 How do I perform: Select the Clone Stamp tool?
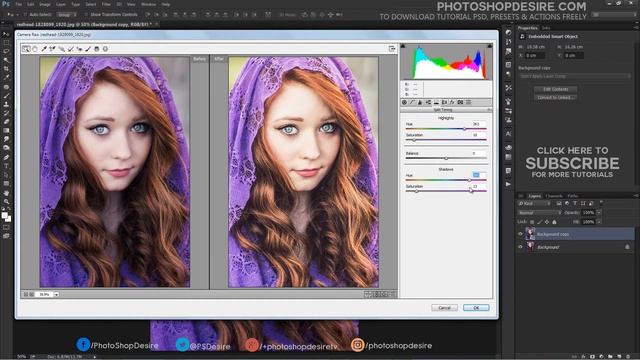tap(6, 104)
